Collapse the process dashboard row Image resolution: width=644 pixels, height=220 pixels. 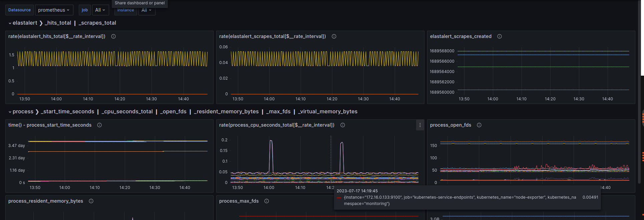(x=10, y=112)
